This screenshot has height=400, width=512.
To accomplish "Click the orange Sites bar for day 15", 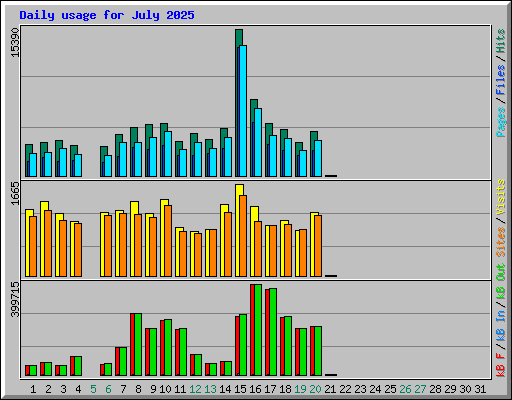I will click(243, 236).
